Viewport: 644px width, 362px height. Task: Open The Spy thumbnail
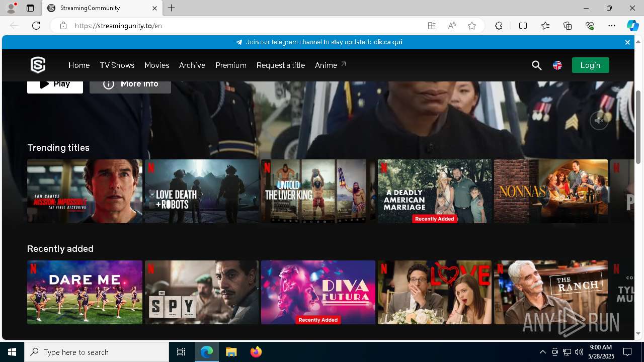pyautogui.click(x=202, y=292)
